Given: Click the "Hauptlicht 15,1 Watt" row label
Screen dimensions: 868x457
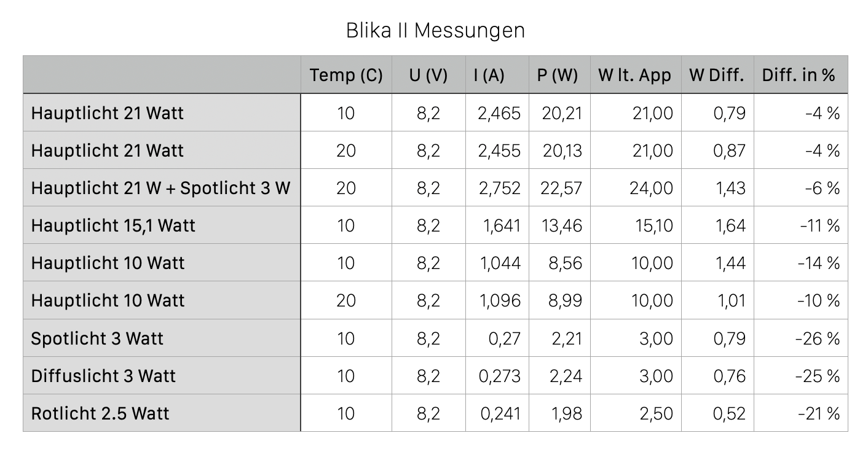Looking at the screenshot, I should click(113, 225).
